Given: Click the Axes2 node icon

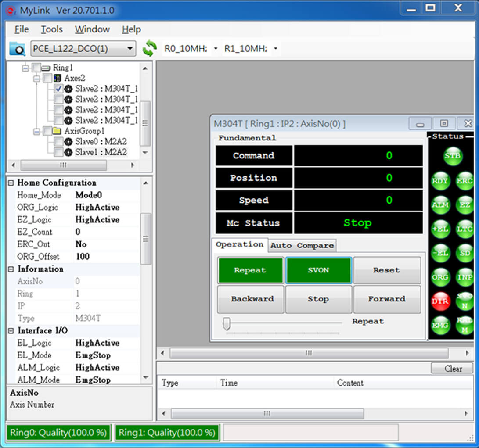Looking at the screenshot, I should click(58, 78).
